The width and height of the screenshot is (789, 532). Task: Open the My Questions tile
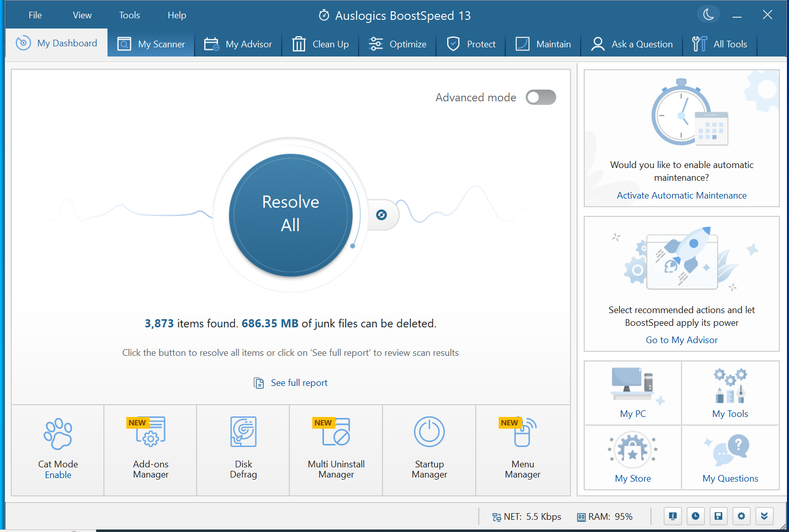(730, 457)
